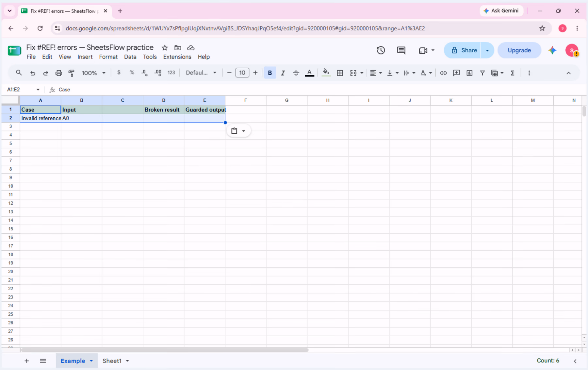This screenshot has width=588, height=370.
Task: Open all comments panel
Action: coord(401,50)
